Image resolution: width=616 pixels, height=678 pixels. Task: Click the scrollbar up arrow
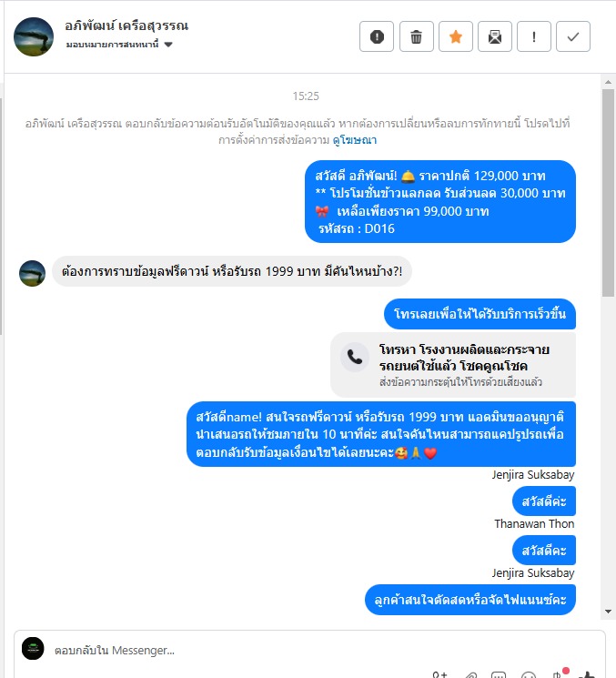coord(608,82)
